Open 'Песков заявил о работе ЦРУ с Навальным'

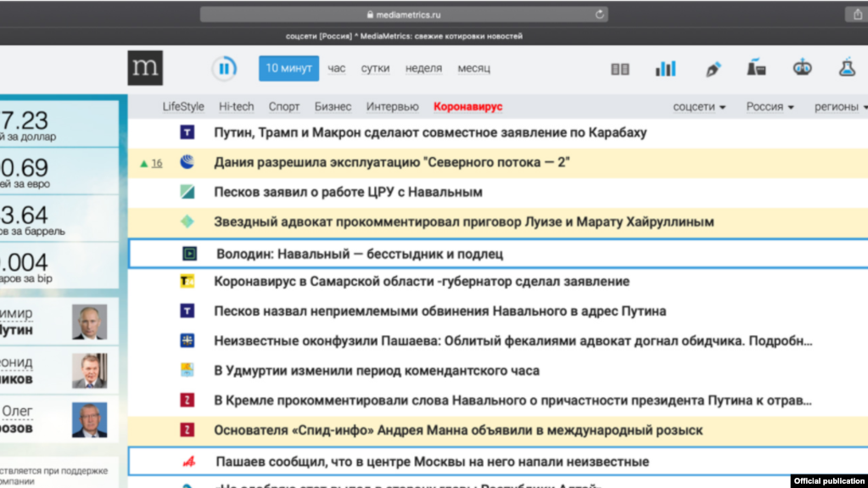[348, 192]
